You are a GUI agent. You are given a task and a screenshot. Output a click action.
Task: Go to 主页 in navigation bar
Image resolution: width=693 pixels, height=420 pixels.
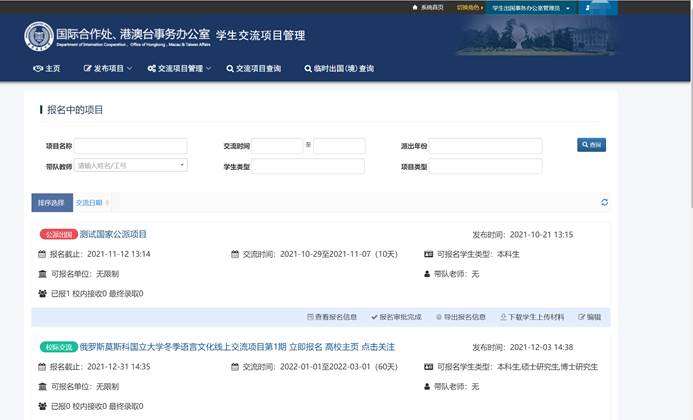click(x=47, y=69)
